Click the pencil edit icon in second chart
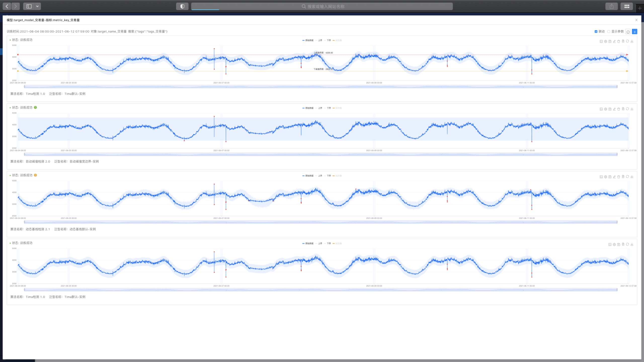This screenshot has width=644, height=362. (x=614, y=109)
